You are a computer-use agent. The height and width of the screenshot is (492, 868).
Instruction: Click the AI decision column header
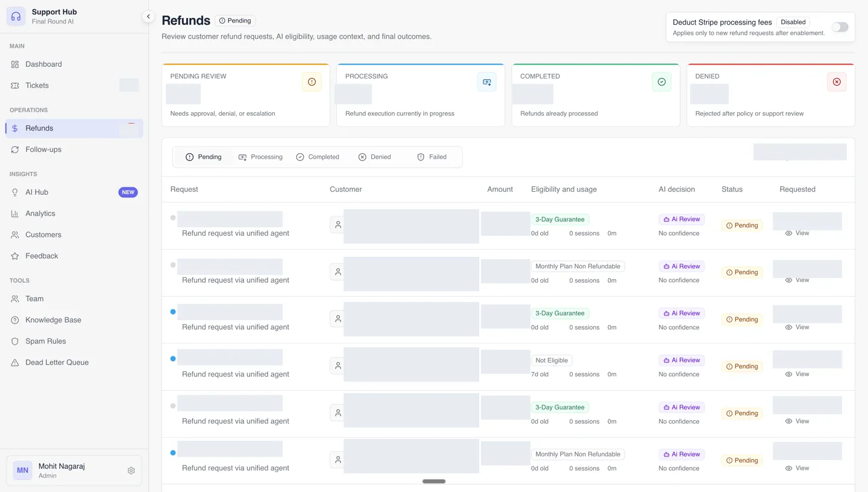tap(677, 189)
